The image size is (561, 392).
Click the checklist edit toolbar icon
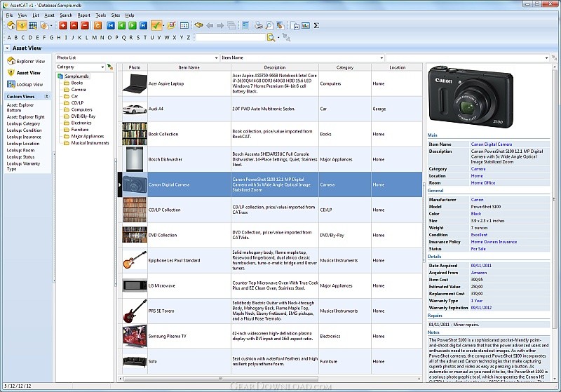[172, 25]
